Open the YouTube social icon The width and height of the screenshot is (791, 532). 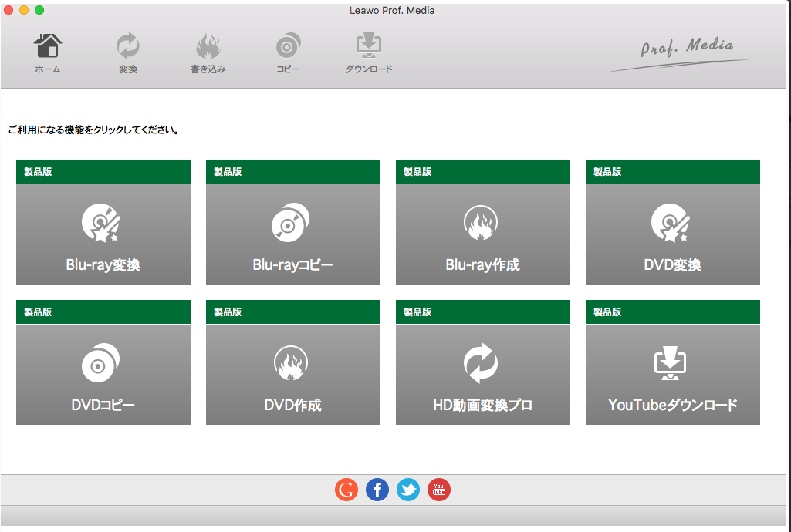439,490
